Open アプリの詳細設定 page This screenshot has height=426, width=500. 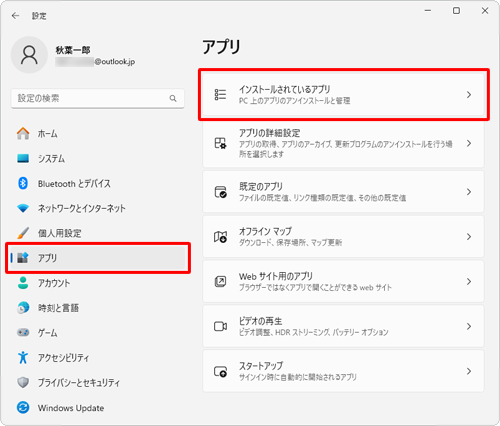(343, 143)
